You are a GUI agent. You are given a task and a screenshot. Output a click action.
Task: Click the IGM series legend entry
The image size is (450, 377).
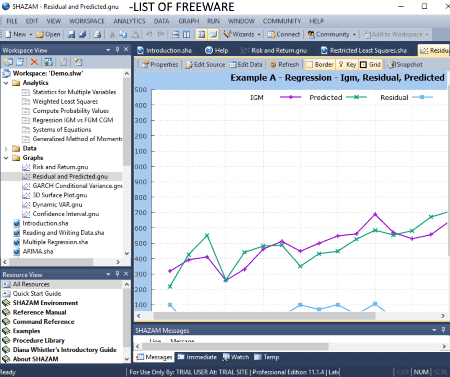point(275,97)
